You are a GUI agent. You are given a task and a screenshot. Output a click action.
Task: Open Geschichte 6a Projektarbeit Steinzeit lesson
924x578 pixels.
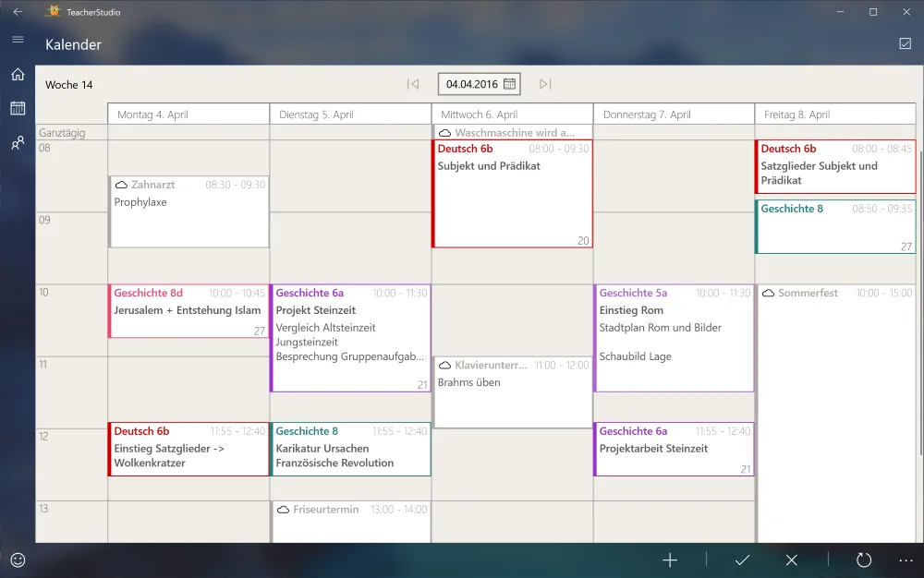click(675, 449)
